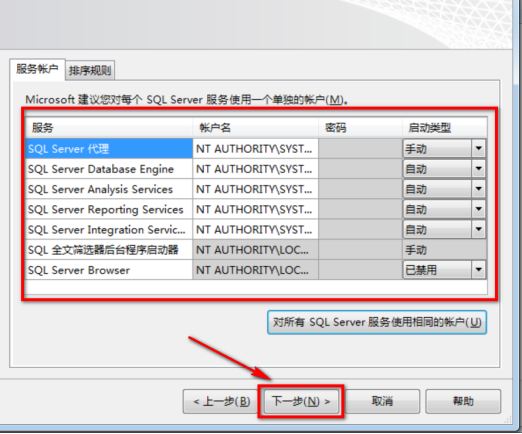Select SQL Server Browser service name
This screenshot has height=434, width=522.
click(109, 270)
